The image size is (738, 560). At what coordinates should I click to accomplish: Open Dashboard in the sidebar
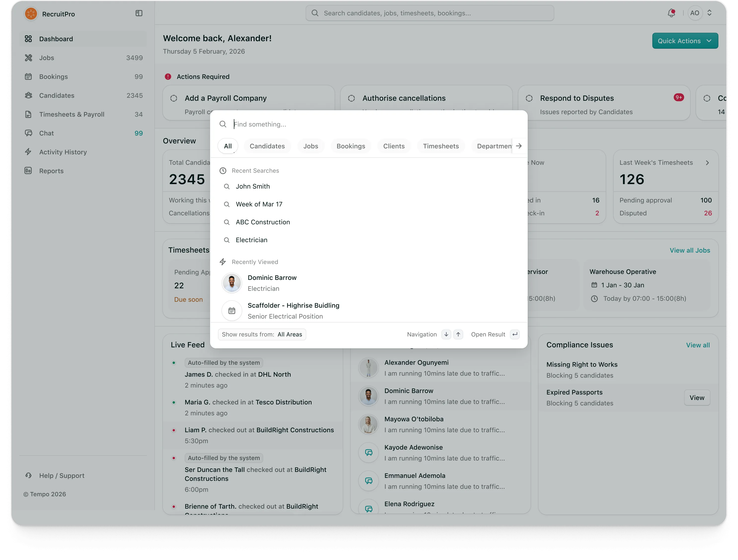click(x=83, y=39)
